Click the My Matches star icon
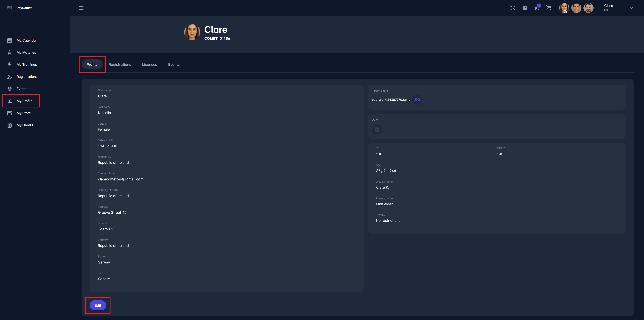This screenshot has height=320, width=644. coord(9,52)
